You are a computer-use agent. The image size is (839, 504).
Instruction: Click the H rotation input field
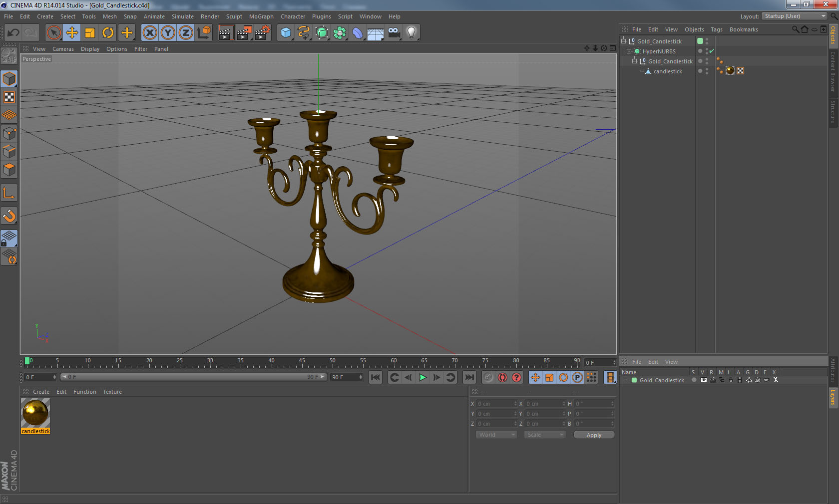[594, 404]
